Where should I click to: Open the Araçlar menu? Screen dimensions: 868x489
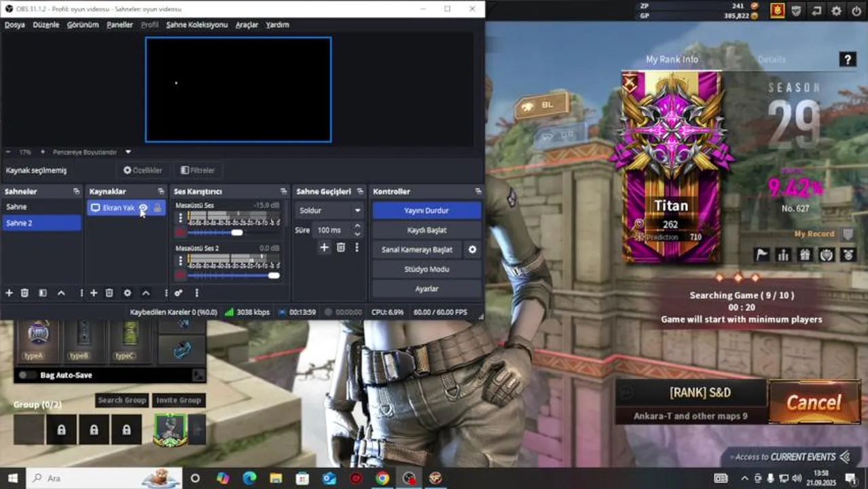(x=247, y=24)
